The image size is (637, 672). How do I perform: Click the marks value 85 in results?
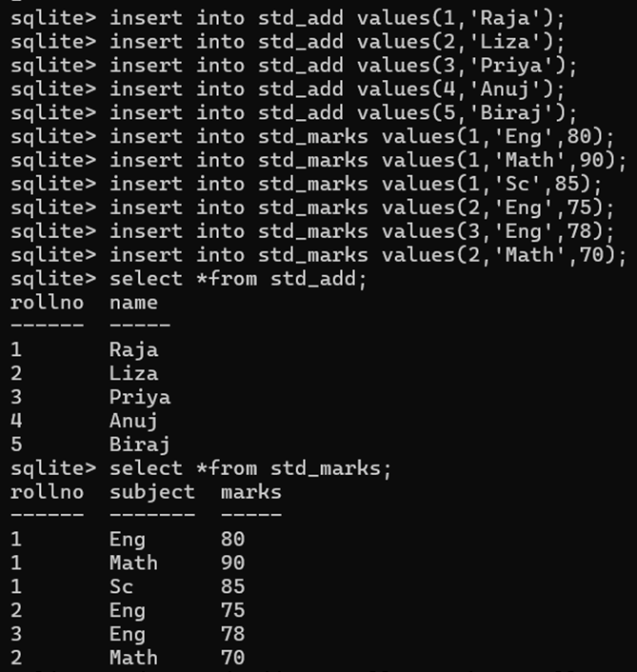232,587
